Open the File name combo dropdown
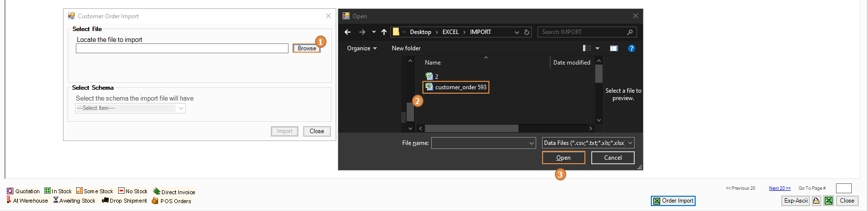This screenshot has width=868, height=211. coord(531,143)
